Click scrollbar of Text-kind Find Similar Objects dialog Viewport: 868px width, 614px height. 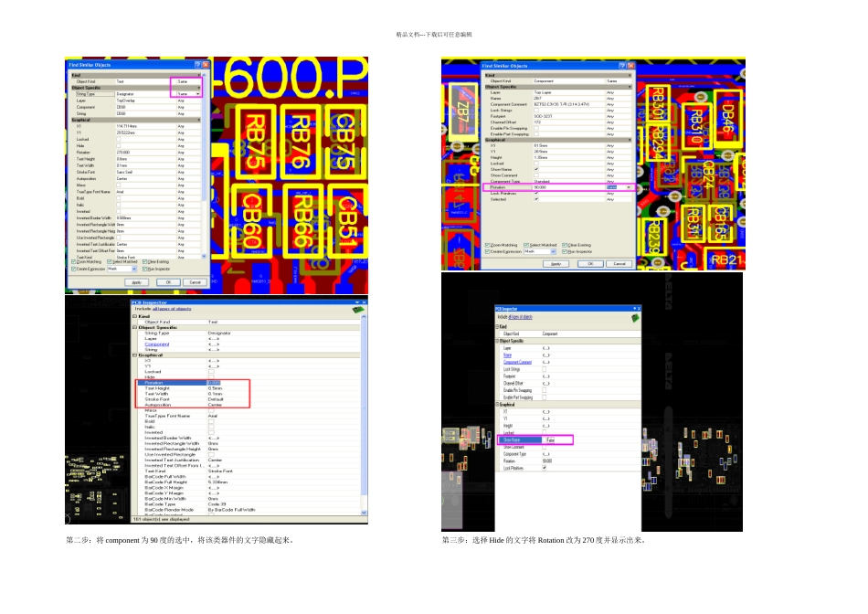(205, 165)
